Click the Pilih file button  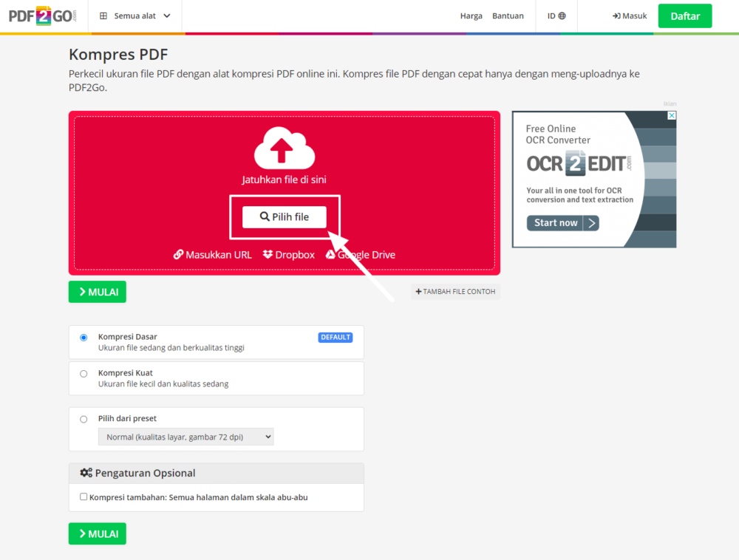coord(285,217)
